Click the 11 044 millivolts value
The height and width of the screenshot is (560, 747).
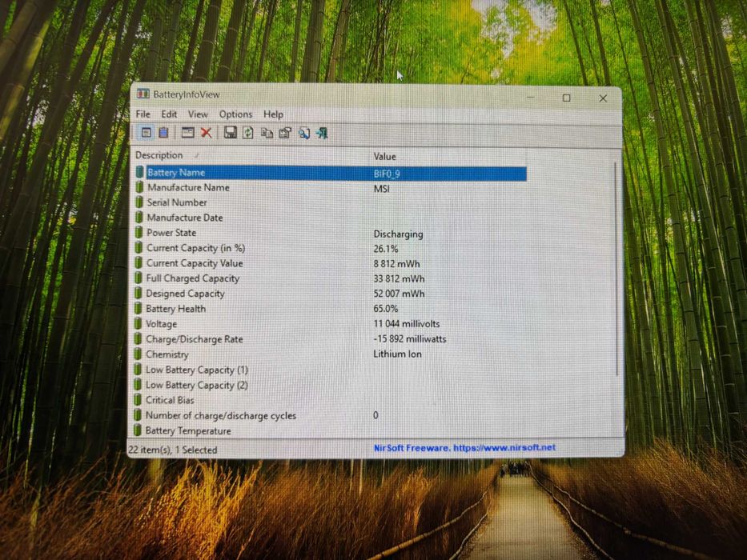click(407, 324)
